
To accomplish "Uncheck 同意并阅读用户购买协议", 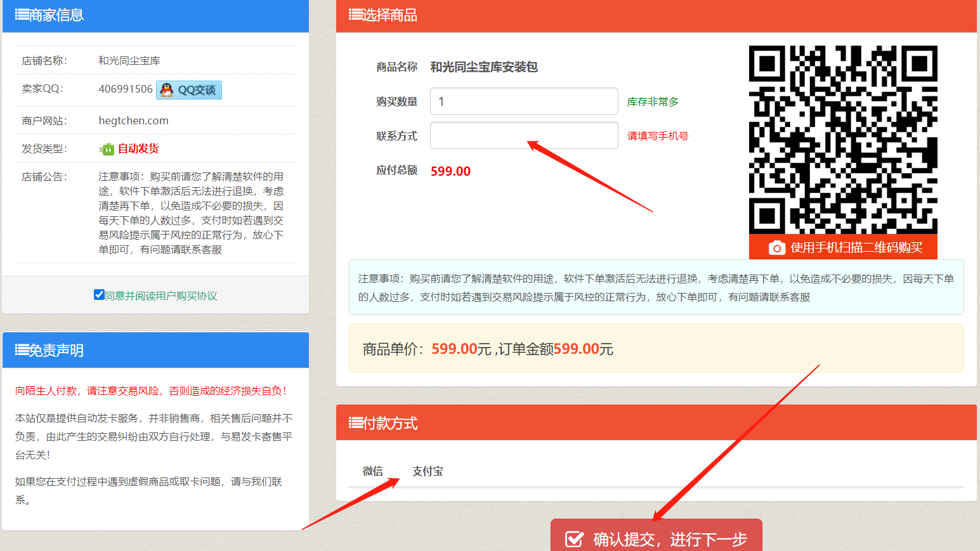I will (x=100, y=294).
